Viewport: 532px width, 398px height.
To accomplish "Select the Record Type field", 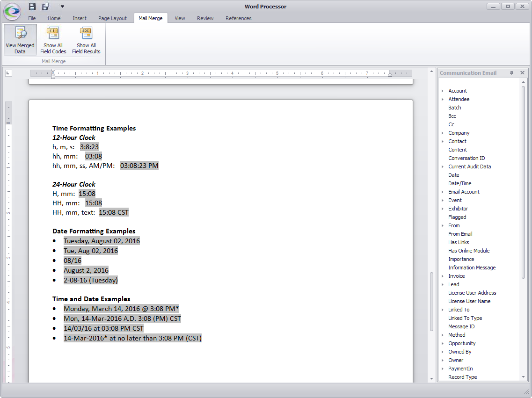I will pos(462,377).
